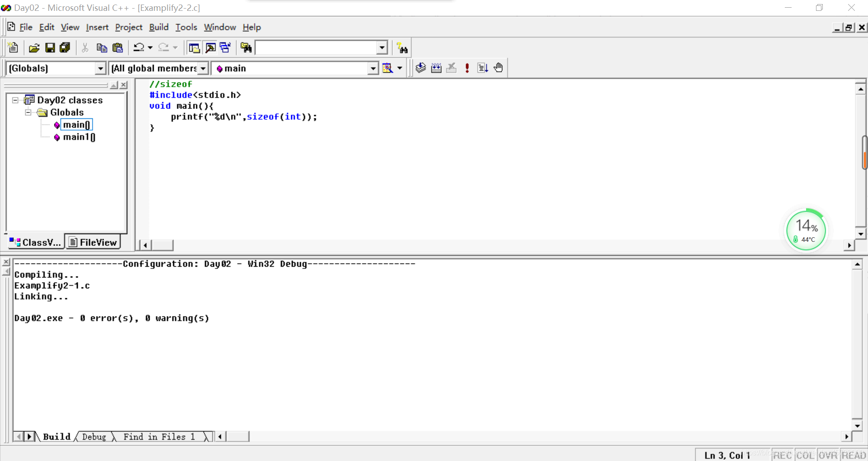This screenshot has height=461, width=868.
Task: Select main() in the class tree
Action: (x=76, y=125)
